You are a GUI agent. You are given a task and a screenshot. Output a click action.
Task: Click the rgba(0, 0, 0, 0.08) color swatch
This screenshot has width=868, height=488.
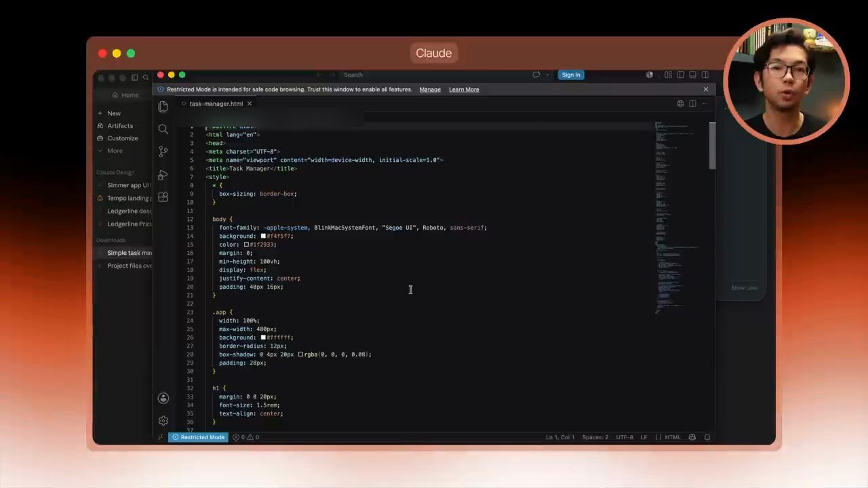point(300,354)
